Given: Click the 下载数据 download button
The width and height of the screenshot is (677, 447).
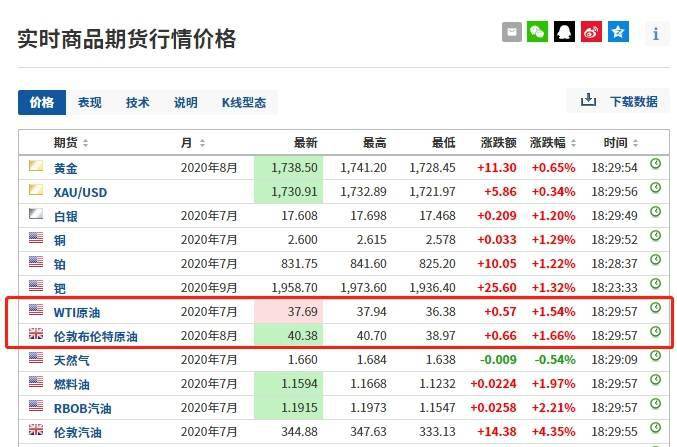Looking at the screenshot, I should coord(620,101).
